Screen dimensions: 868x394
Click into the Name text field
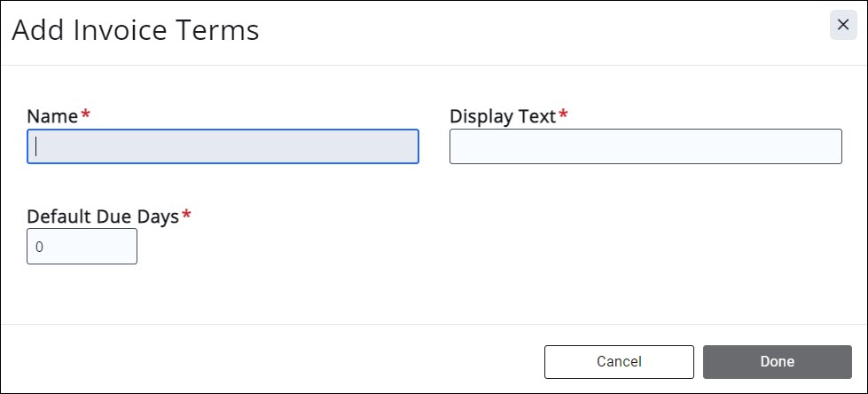pos(223,146)
